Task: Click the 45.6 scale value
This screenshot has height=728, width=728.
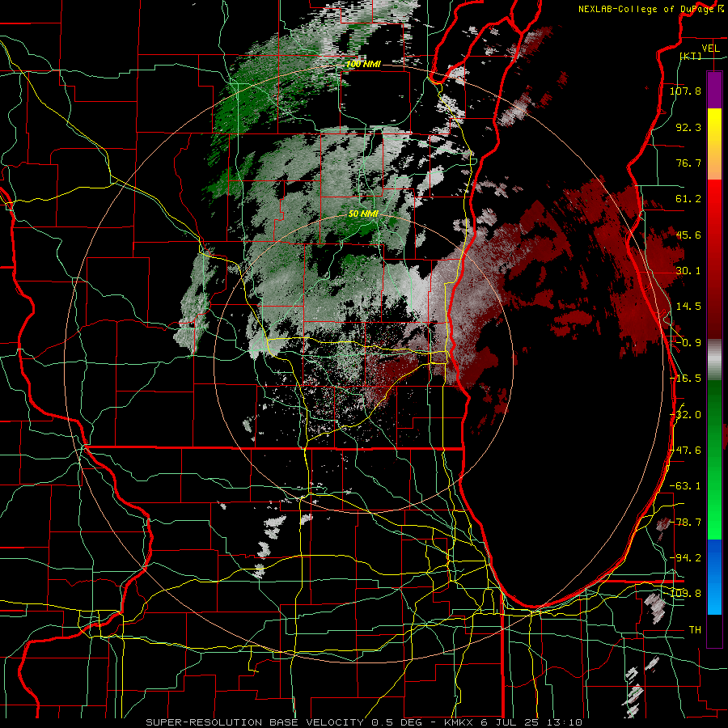Action: (688, 235)
